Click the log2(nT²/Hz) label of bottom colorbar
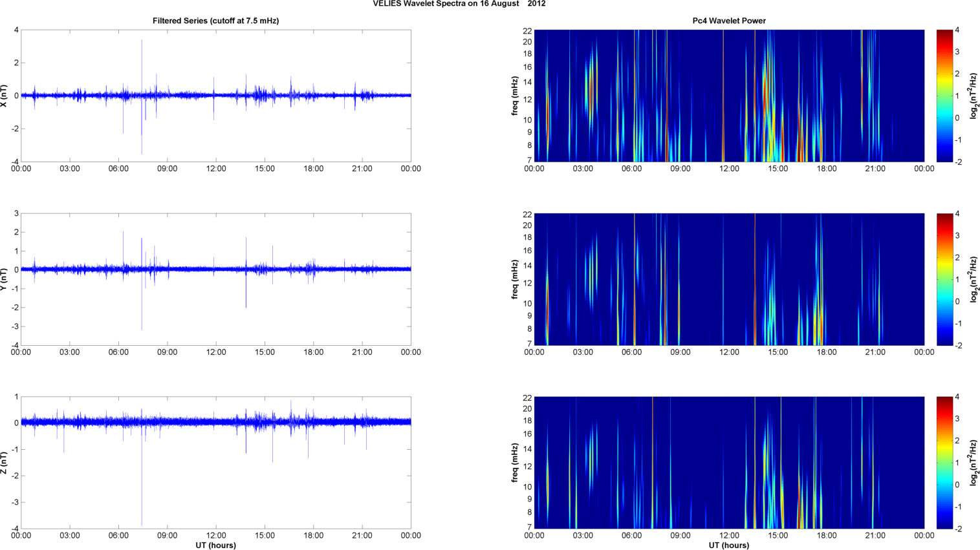This screenshot has width=980, height=550. 974,463
